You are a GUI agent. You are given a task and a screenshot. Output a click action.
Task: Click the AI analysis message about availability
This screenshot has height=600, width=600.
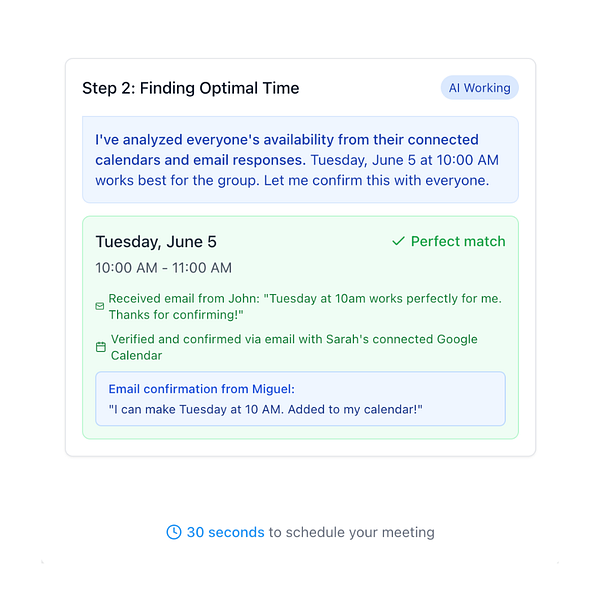click(x=300, y=160)
